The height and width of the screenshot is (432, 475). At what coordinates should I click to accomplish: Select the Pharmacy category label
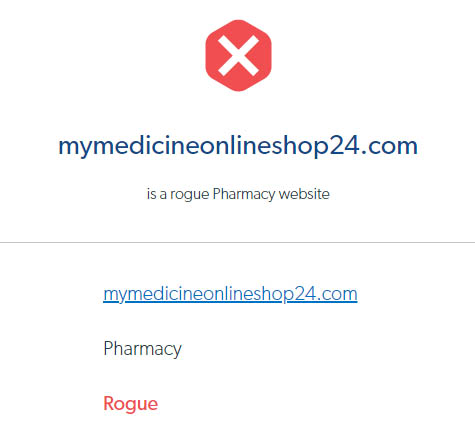tap(142, 349)
